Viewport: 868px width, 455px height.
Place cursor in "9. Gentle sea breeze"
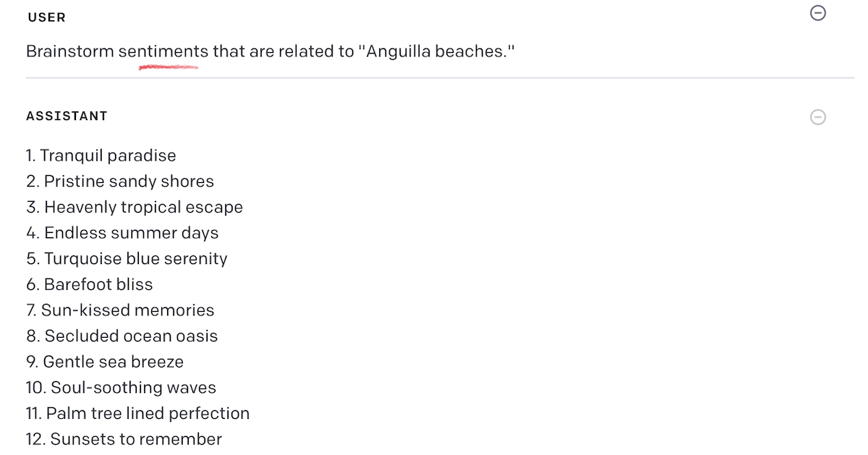(x=105, y=362)
